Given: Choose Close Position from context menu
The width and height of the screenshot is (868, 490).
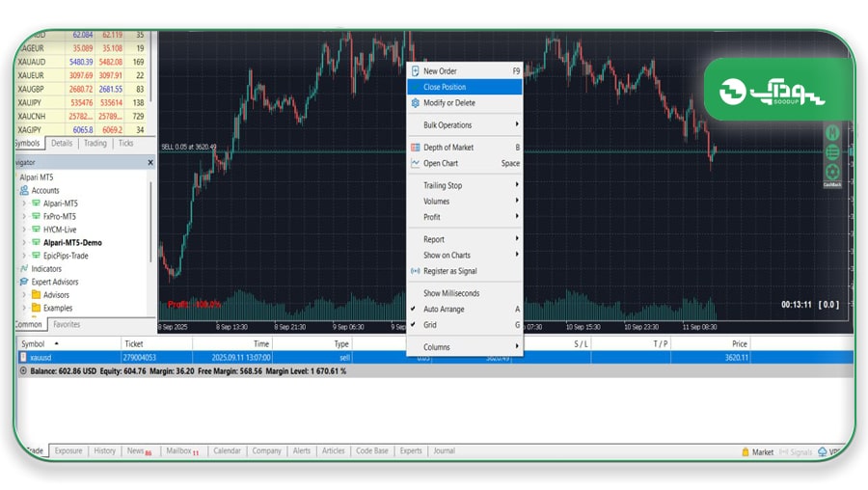Looking at the screenshot, I should pos(465,87).
